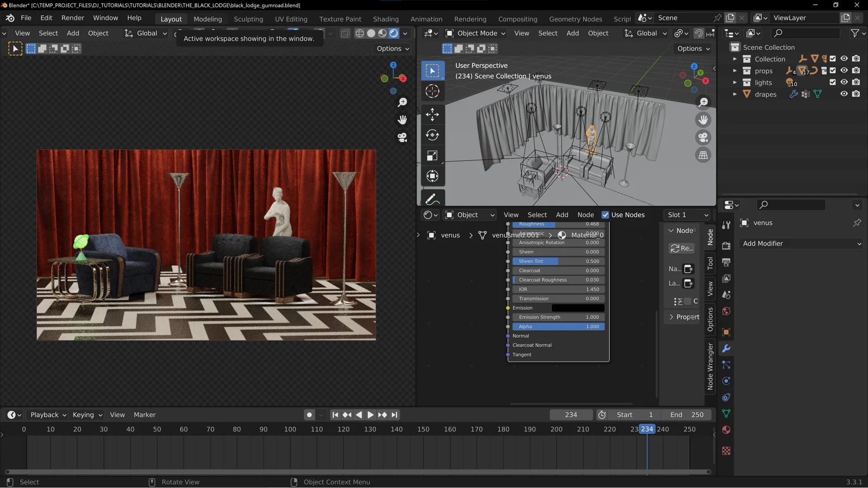The image size is (868, 488).
Task: Open the Particle Properties tab
Action: point(726,365)
